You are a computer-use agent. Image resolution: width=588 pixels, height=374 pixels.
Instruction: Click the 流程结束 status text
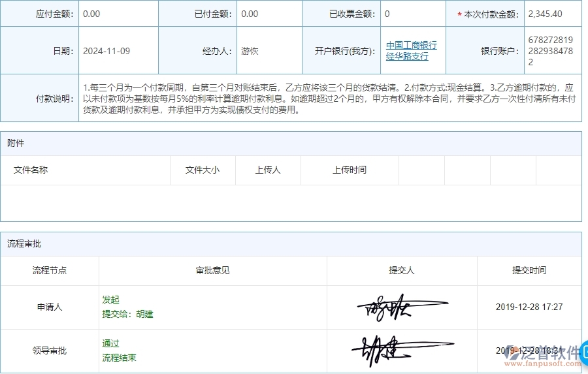pyautogui.click(x=119, y=358)
